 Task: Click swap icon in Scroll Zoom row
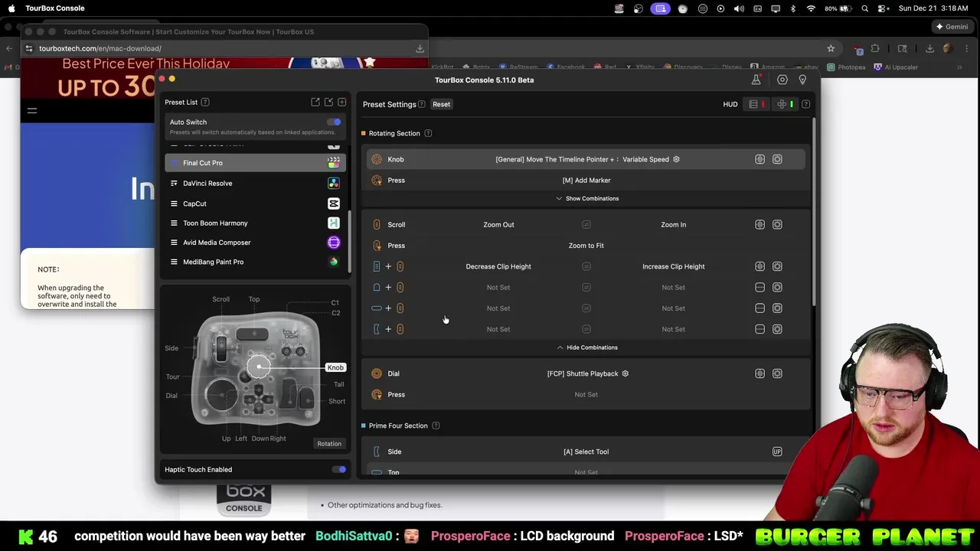pos(586,224)
